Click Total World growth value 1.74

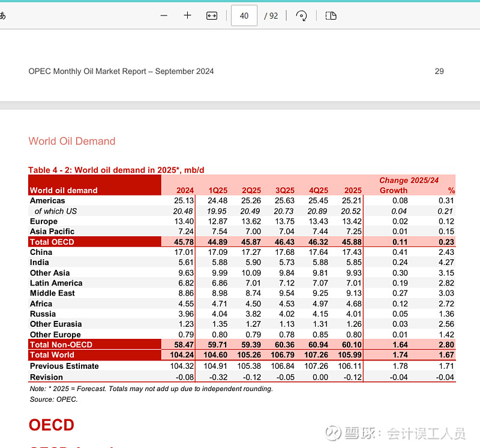400,355
